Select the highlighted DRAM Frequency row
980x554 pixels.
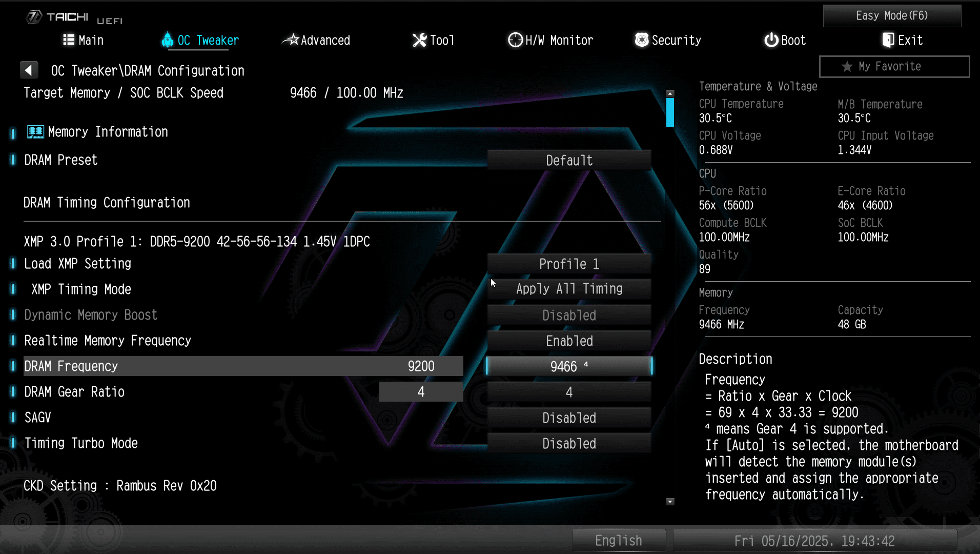point(243,366)
